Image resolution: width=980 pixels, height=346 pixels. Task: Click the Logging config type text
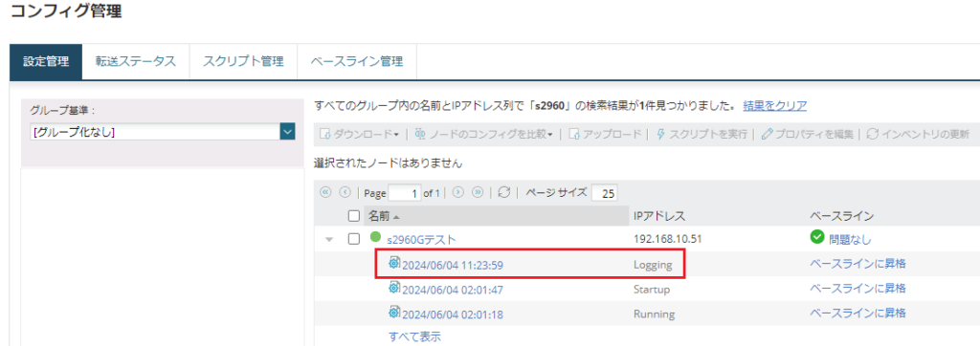653,266
